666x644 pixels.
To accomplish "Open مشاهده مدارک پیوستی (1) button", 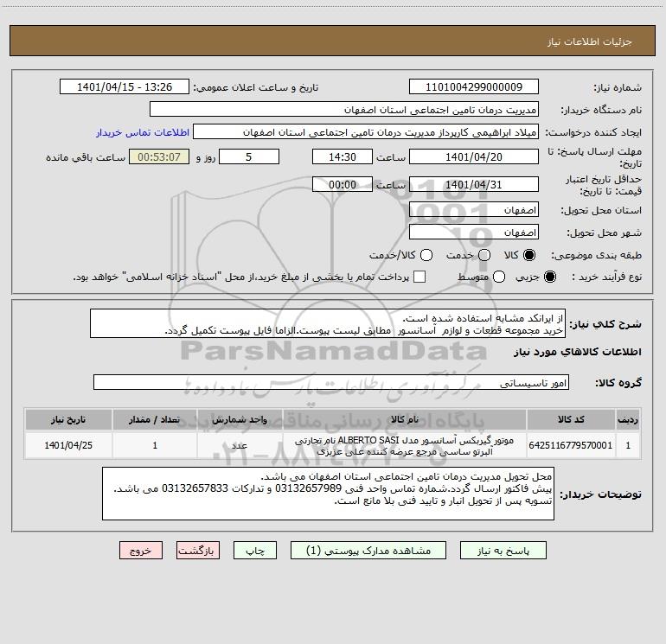I will click(x=368, y=551).
